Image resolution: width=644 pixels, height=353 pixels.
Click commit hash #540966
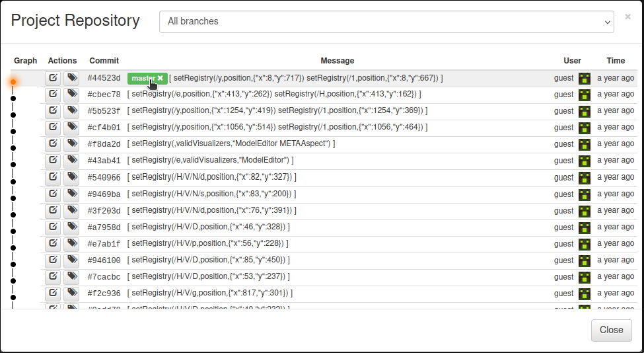(104, 178)
